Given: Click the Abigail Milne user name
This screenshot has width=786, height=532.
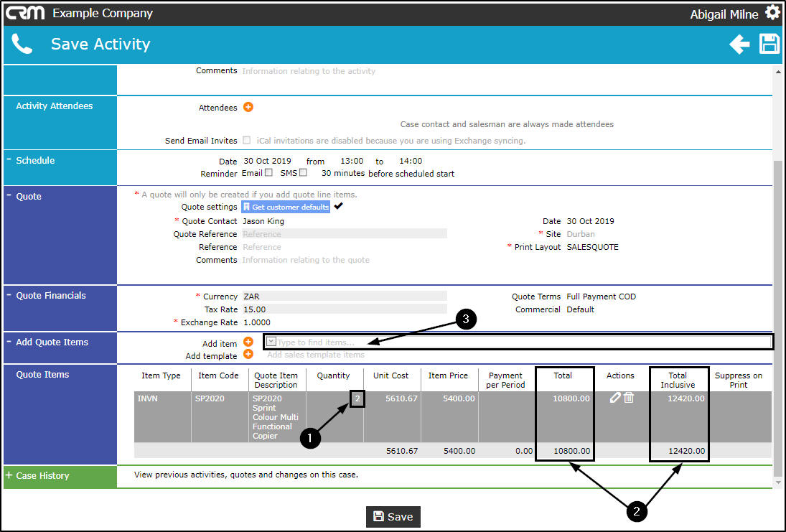Looking at the screenshot, I should 724,14.
